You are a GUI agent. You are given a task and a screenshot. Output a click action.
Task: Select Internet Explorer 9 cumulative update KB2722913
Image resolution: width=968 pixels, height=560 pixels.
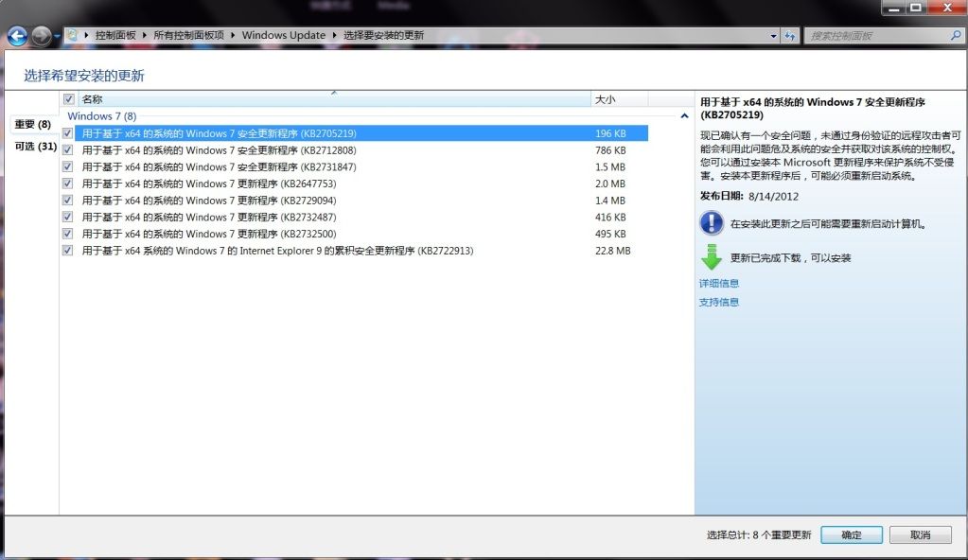(361, 250)
